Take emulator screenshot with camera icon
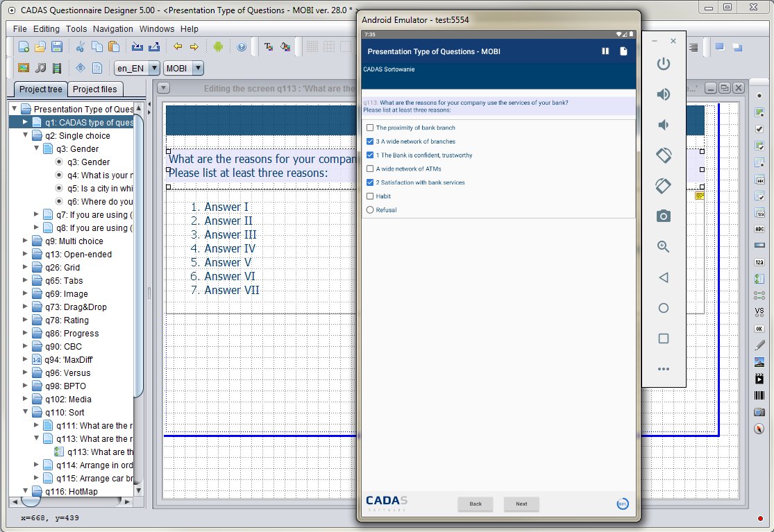The image size is (774, 532). (664, 216)
